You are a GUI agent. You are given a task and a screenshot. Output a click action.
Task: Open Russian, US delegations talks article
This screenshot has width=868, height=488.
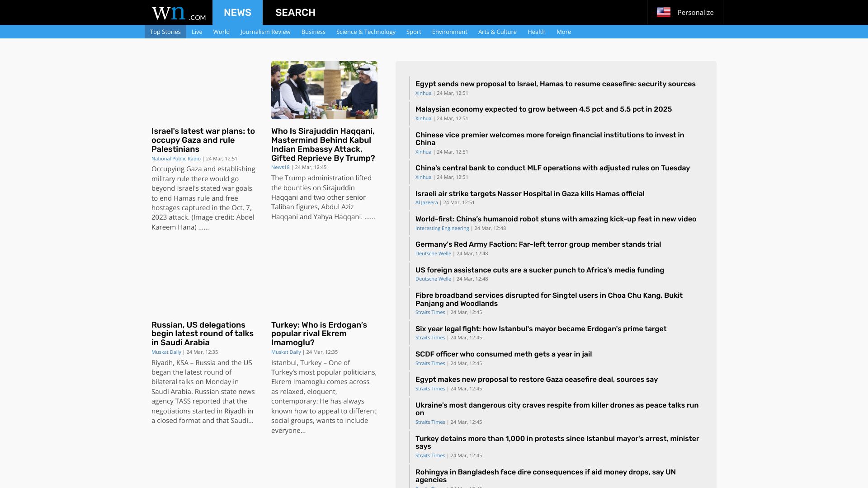[203, 333]
